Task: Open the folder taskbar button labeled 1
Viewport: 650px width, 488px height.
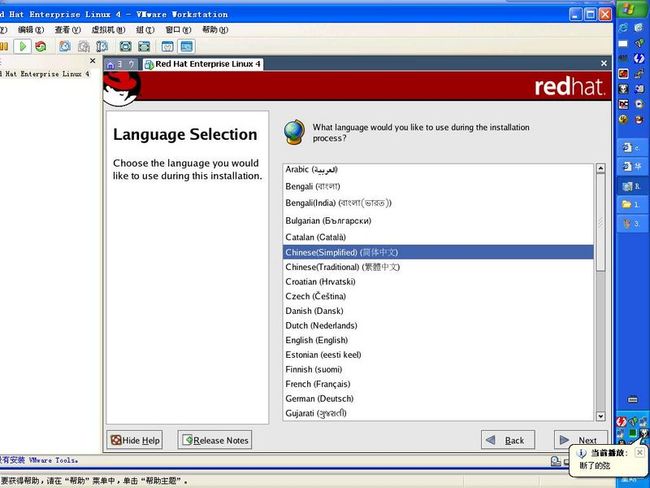Action: 631,204
